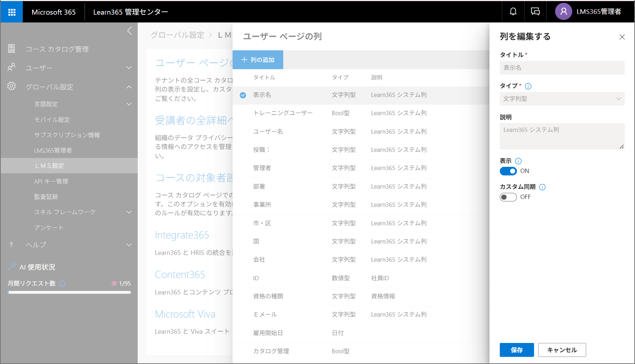Select the 市・区 row
The height and width of the screenshot is (364, 635).
point(361,224)
